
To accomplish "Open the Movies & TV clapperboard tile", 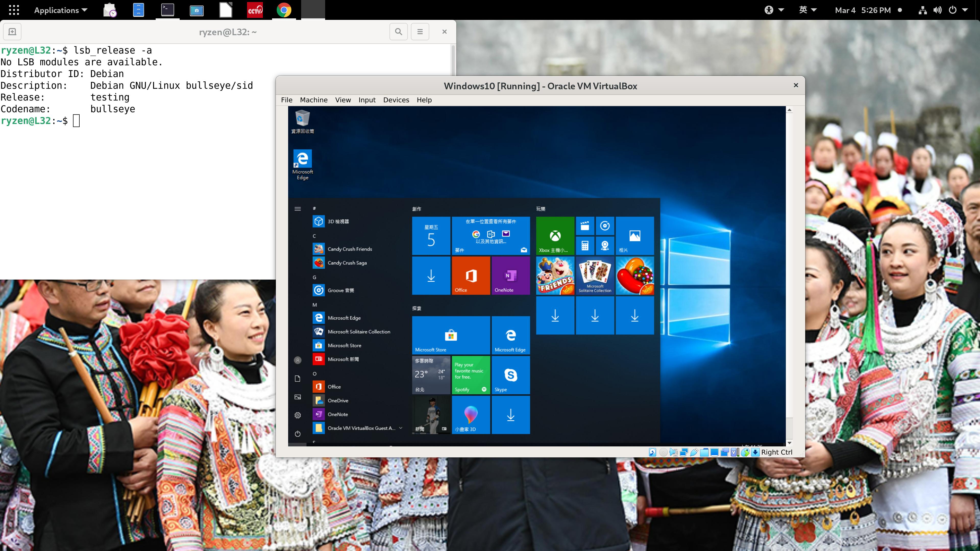I will pyautogui.click(x=585, y=226).
